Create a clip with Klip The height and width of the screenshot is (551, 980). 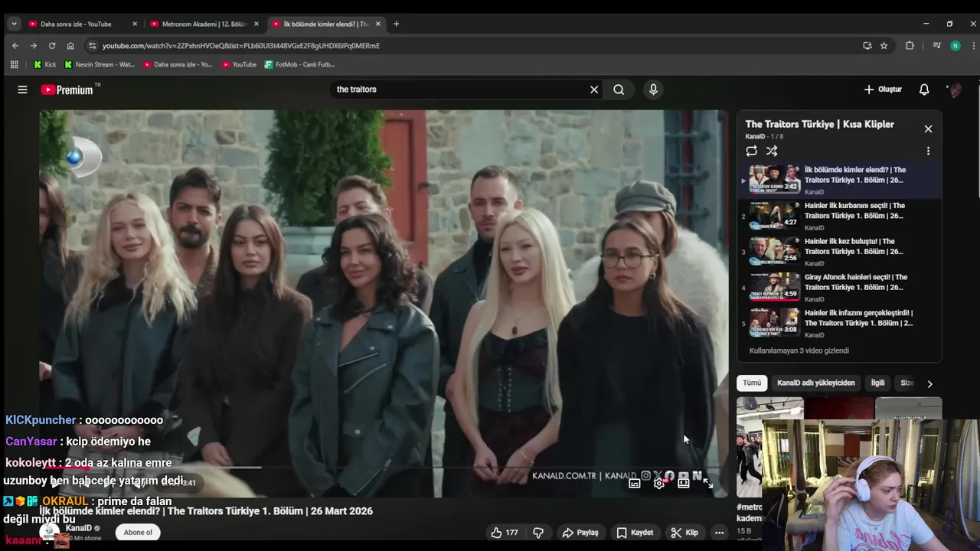[x=684, y=533]
